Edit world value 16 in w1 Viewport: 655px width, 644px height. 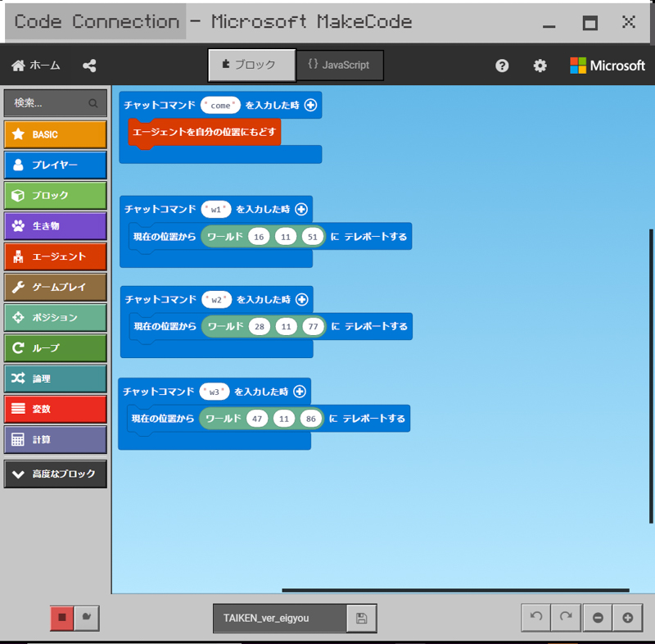point(259,237)
